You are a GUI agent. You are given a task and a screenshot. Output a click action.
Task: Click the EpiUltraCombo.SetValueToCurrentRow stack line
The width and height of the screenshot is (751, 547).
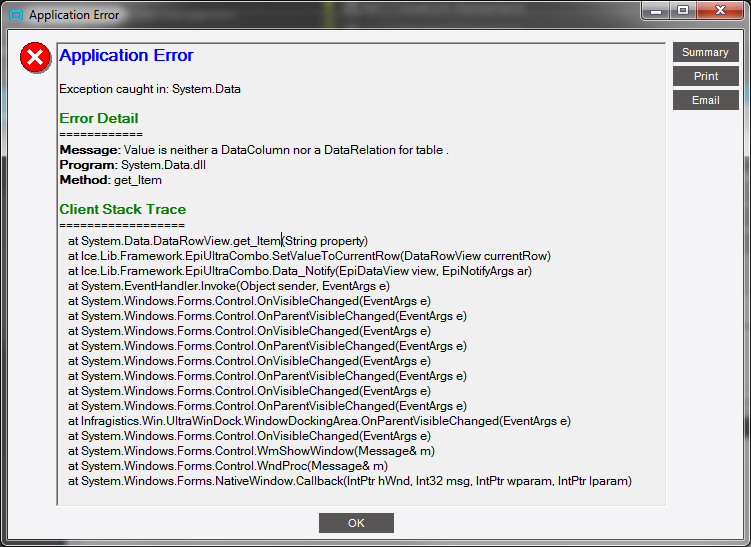coord(309,256)
